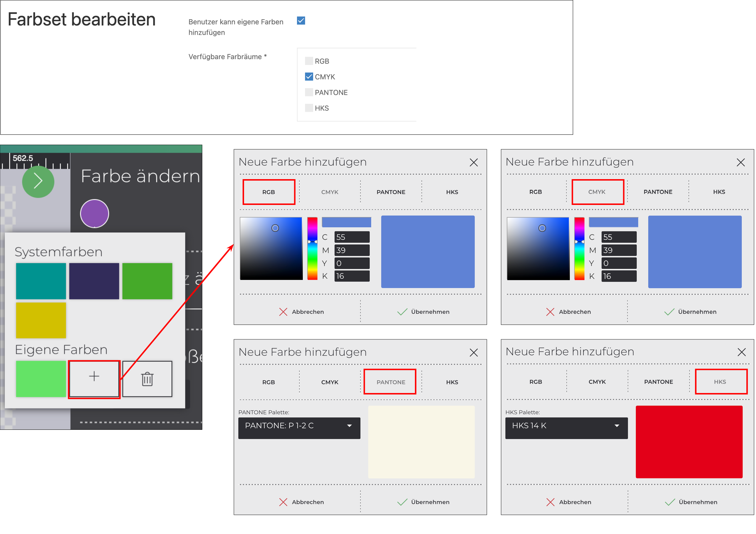756x534 pixels.
Task: Click the green arrow circle on the canvas
Action: [38, 182]
